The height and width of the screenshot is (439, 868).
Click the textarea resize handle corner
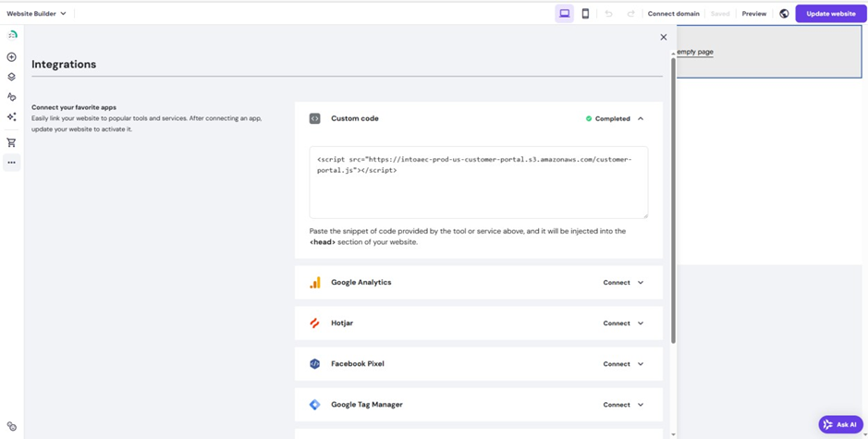pos(645,215)
